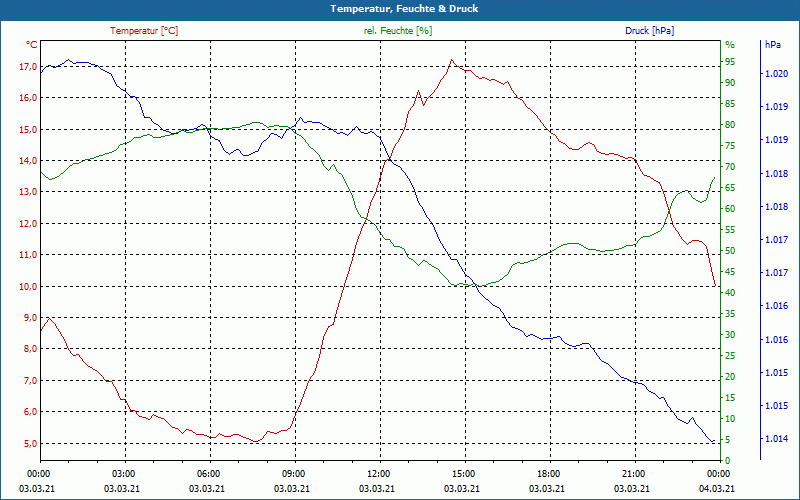800x500 pixels.
Task: Select the blue "Druck [hPa]" legend label
Action: [649, 31]
